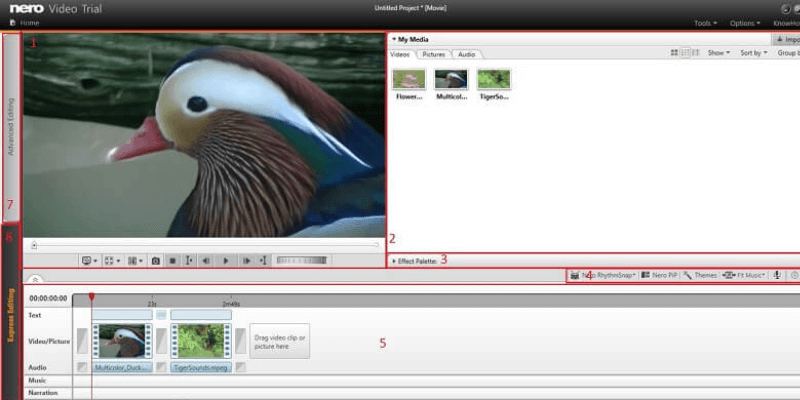The image size is (800, 400).
Task: Switch to Express Editing mode
Action: pos(11,315)
